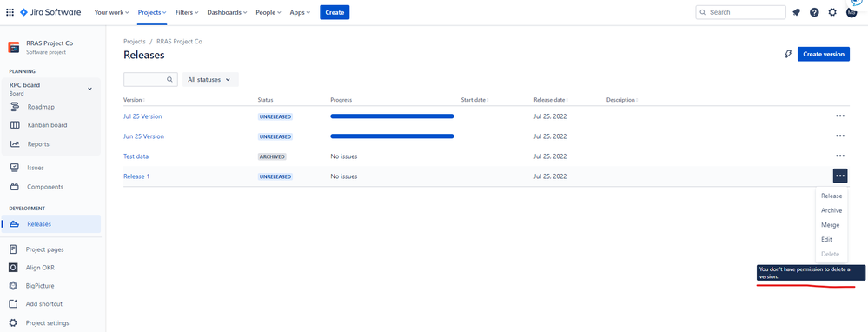This screenshot has height=332, width=868.
Task: Open the All statuses dropdown
Action: tap(210, 80)
